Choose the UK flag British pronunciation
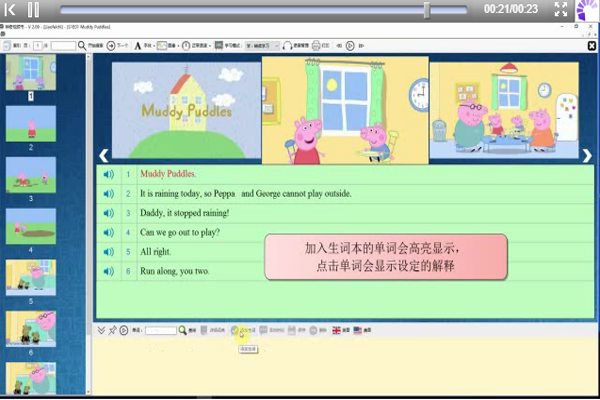This screenshot has width=600, height=400. pos(336,330)
